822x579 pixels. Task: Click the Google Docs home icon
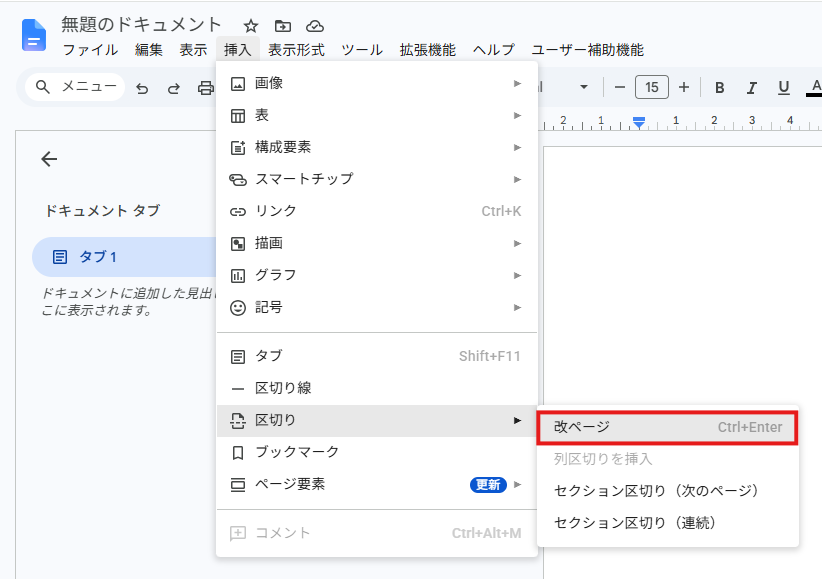(34, 35)
